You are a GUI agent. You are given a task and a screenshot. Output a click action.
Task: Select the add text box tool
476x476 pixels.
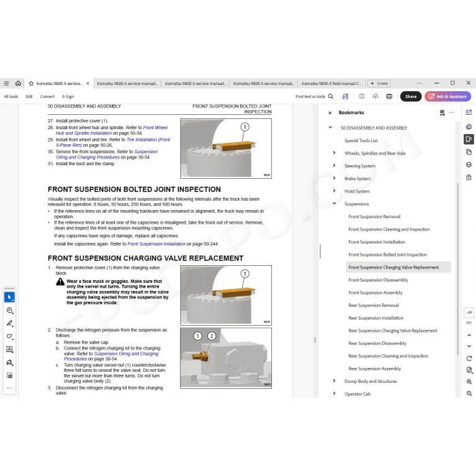[x=10, y=350]
